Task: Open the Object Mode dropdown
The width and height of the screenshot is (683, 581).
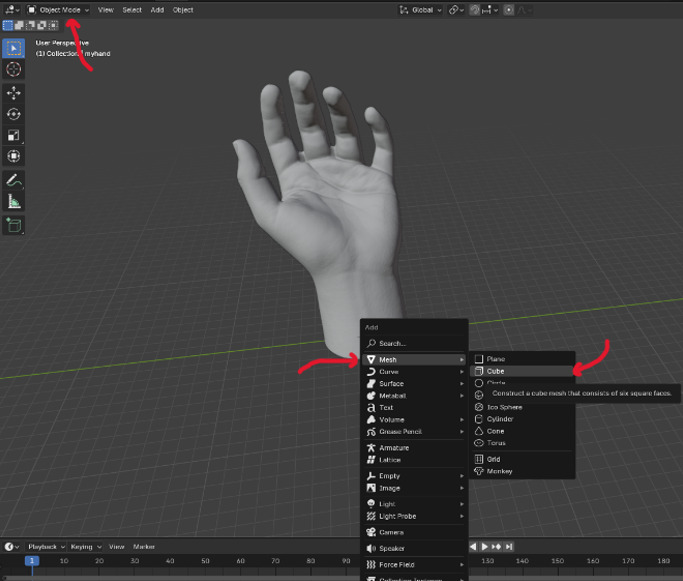Action: (57, 10)
